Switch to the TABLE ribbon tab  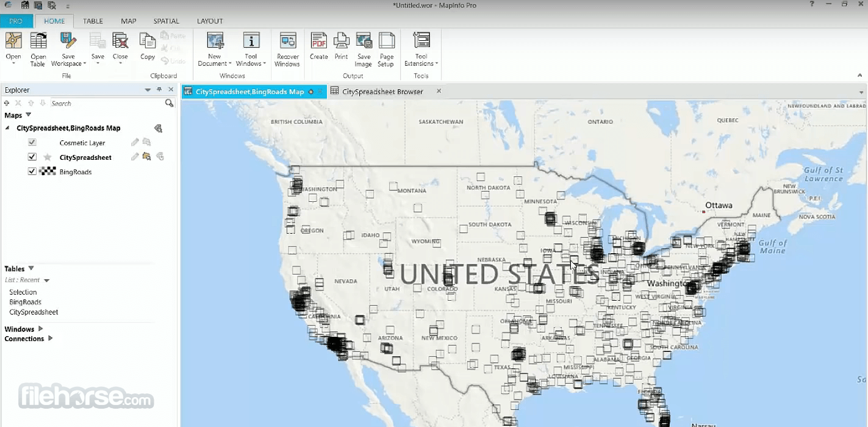coord(93,21)
